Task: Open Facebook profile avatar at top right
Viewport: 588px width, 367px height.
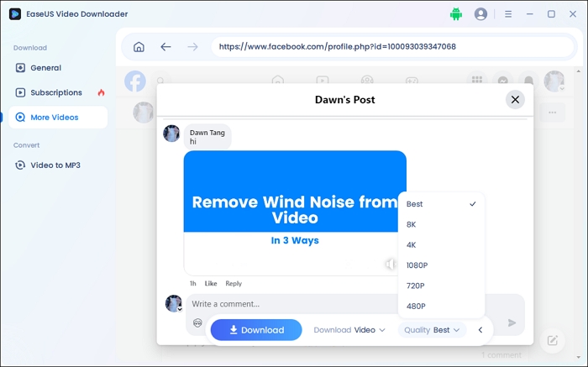Action: [x=554, y=81]
